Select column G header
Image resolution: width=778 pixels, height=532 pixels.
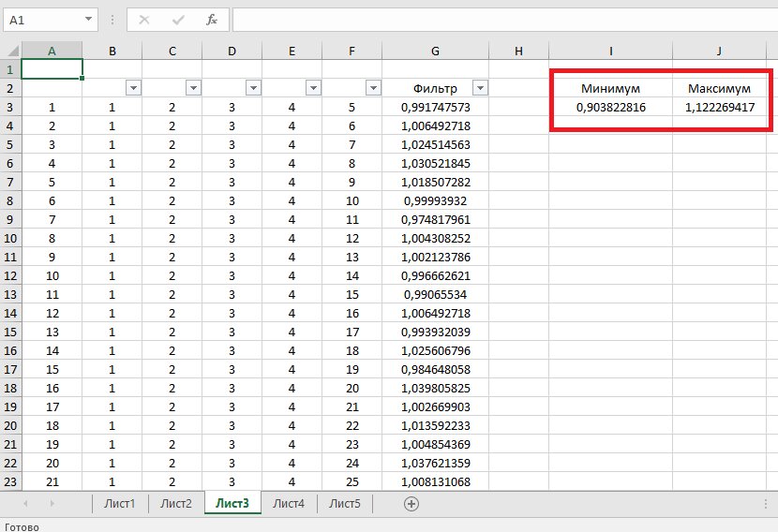point(435,51)
